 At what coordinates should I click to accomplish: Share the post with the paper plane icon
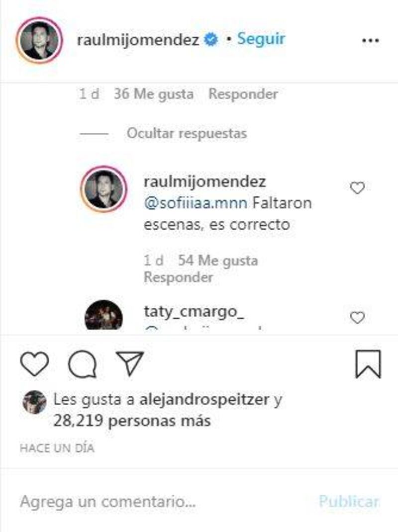click(130, 363)
